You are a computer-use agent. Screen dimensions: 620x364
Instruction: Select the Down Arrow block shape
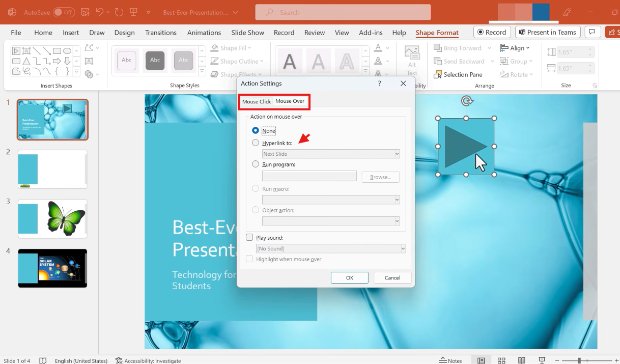[67, 61]
